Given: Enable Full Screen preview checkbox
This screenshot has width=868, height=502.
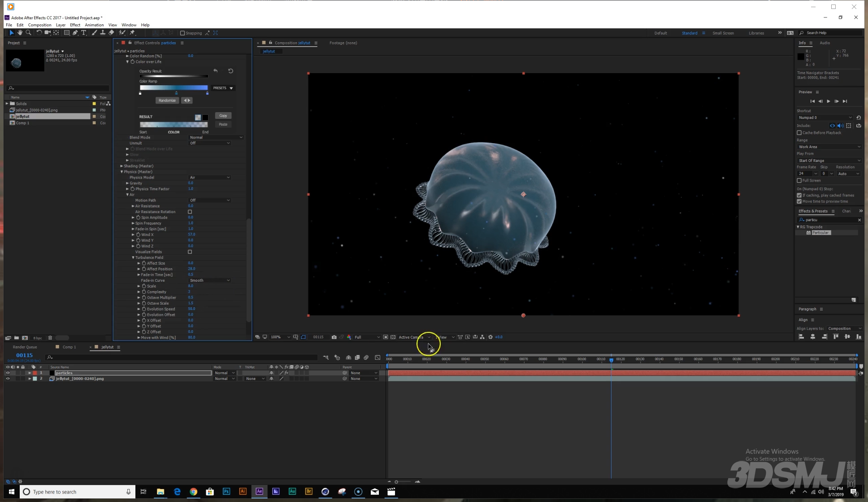Looking at the screenshot, I should pos(799,180).
